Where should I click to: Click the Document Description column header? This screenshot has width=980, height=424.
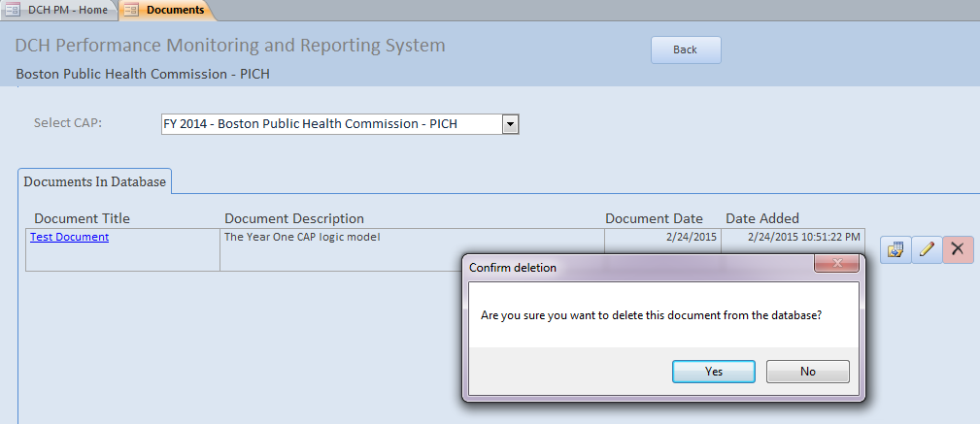(x=293, y=218)
